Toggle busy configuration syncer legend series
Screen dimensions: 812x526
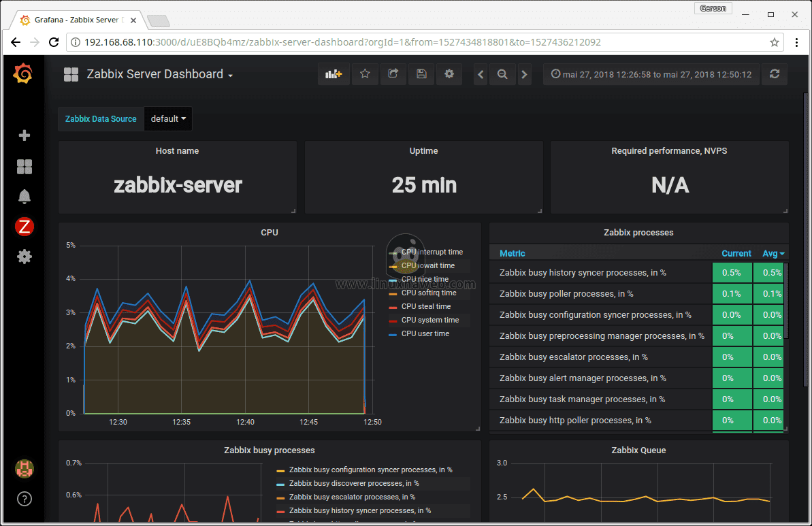tap(371, 470)
